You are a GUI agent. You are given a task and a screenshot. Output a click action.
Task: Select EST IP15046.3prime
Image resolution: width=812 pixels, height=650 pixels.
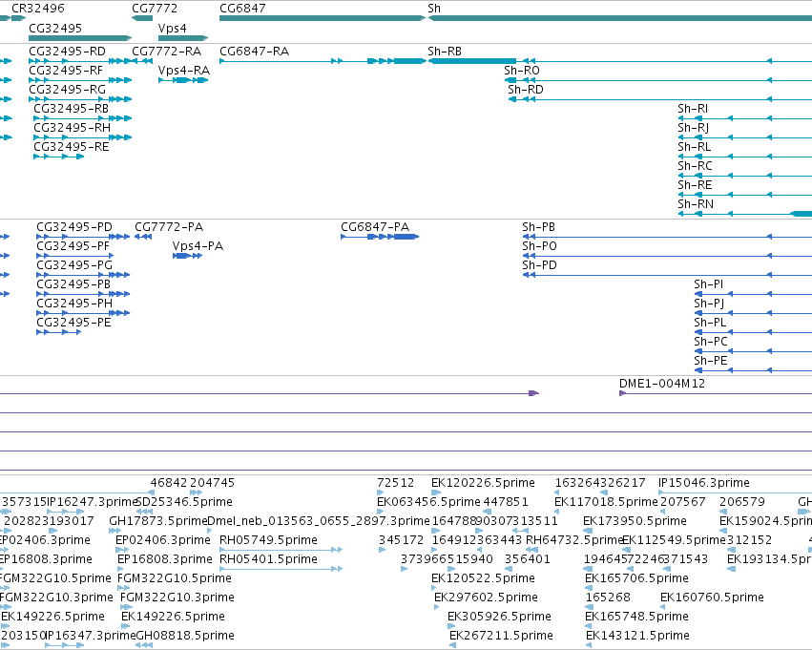[704, 483]
